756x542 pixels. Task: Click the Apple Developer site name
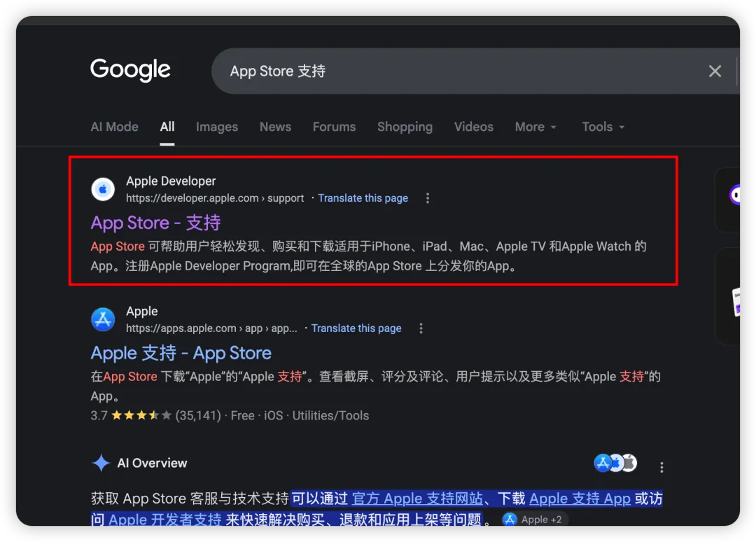point(171,181)
